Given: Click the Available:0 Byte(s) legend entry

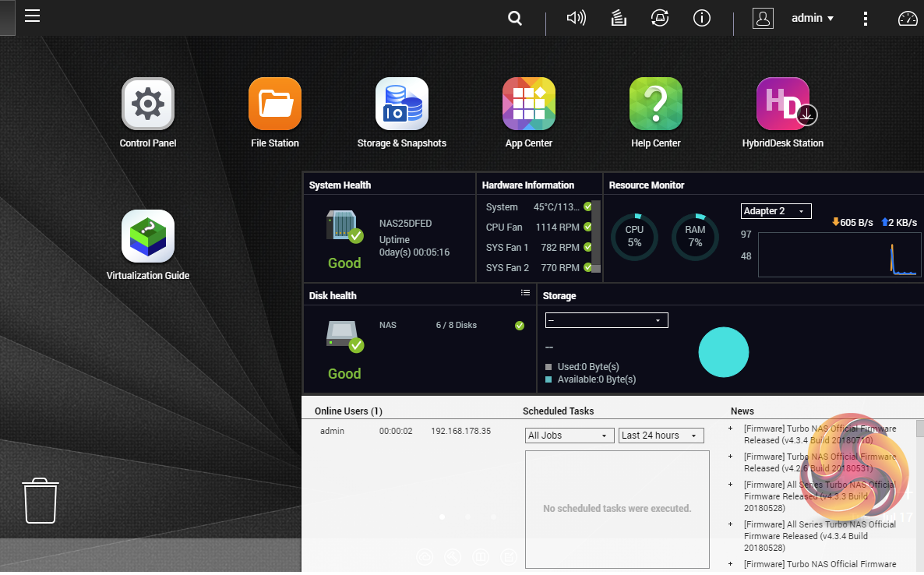Looking at the screenshot, I should pyautogui.click(x=591, y=379).
